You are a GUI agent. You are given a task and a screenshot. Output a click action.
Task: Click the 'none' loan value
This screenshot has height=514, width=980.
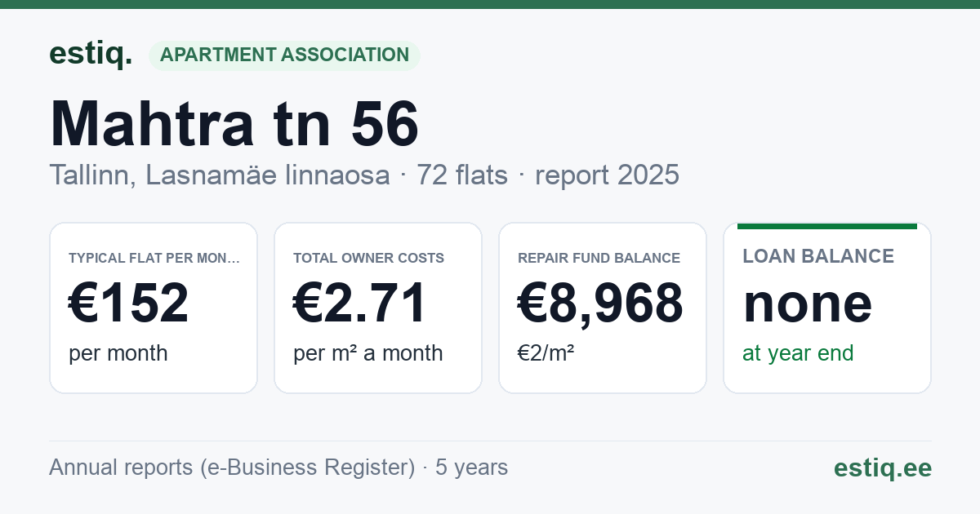(808, 303)
